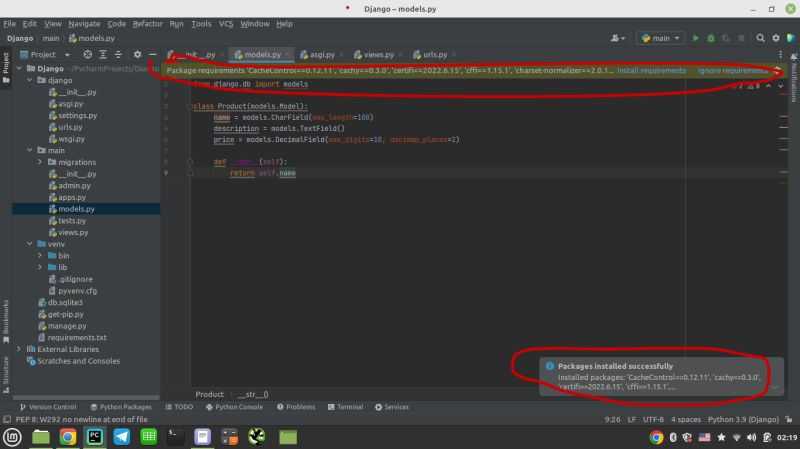Open editor tabs more options menu
The height and width of the screenshot is (449, 800).
780,55
